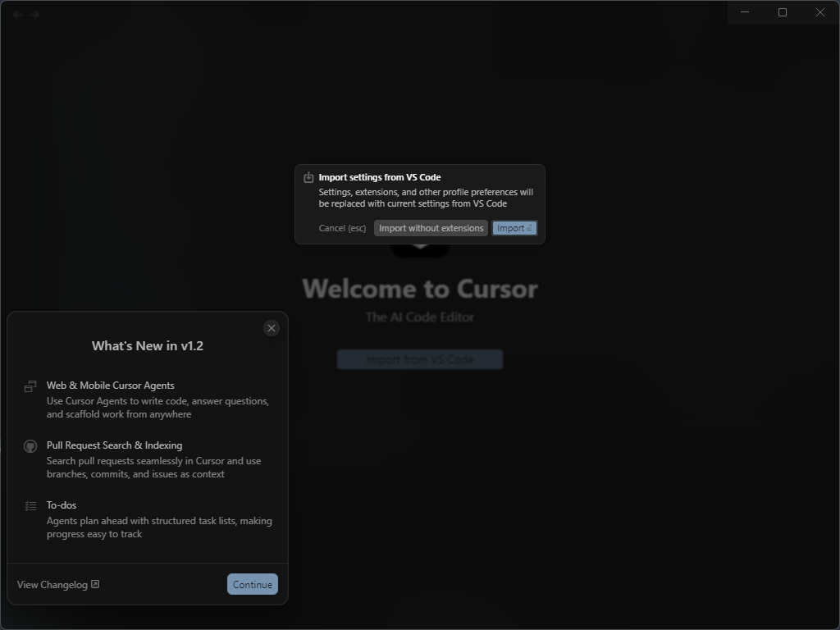
Task: Click the Import settings from VS Code title
Action: tap(380, 177)
